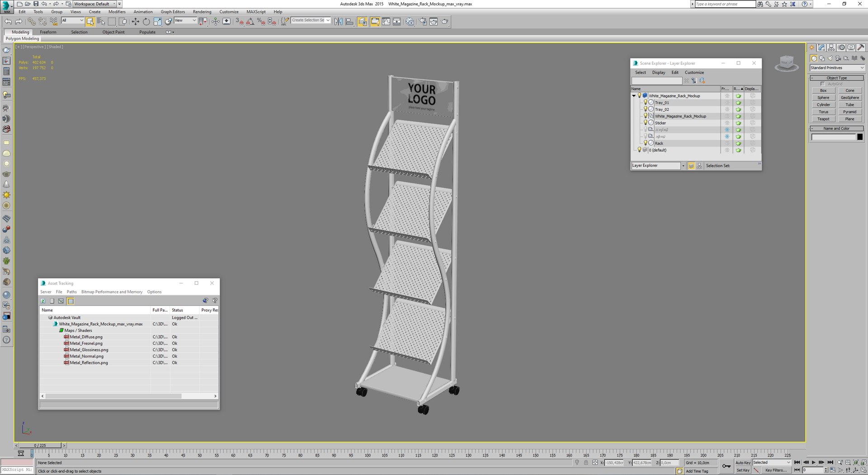
Task: Open the MAXScript menu
Action: [x=256, y=12]
